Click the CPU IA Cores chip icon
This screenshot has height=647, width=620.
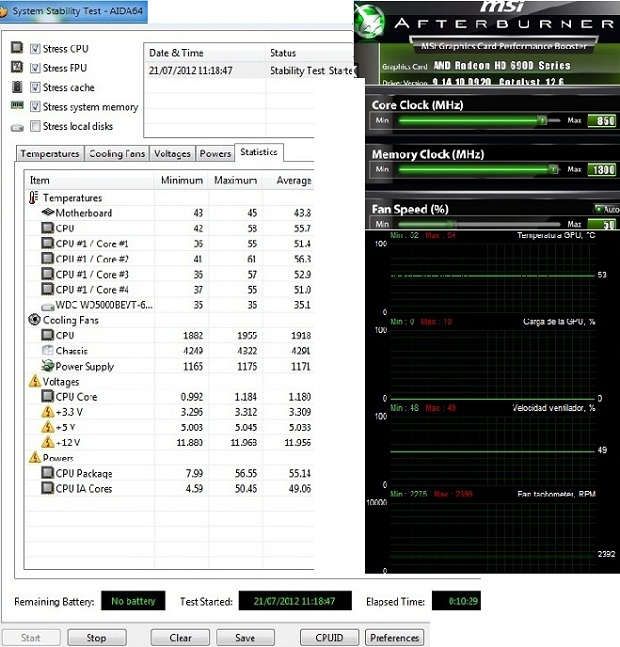[x=48, y=488]
